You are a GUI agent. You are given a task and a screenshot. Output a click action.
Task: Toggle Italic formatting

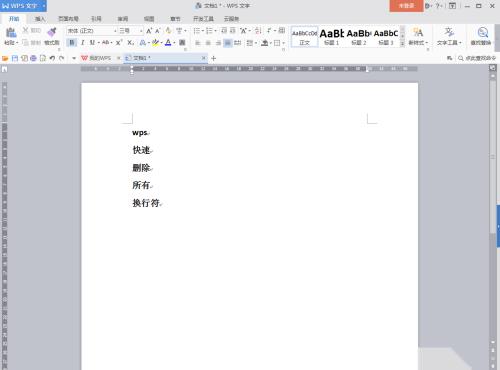[x=82, y=43]
